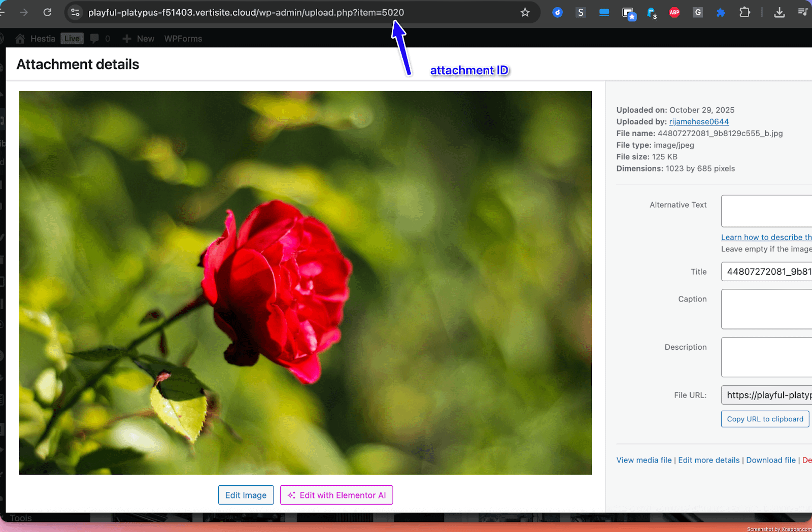Show browser downloads via download icon

click(x=779, y=13)
